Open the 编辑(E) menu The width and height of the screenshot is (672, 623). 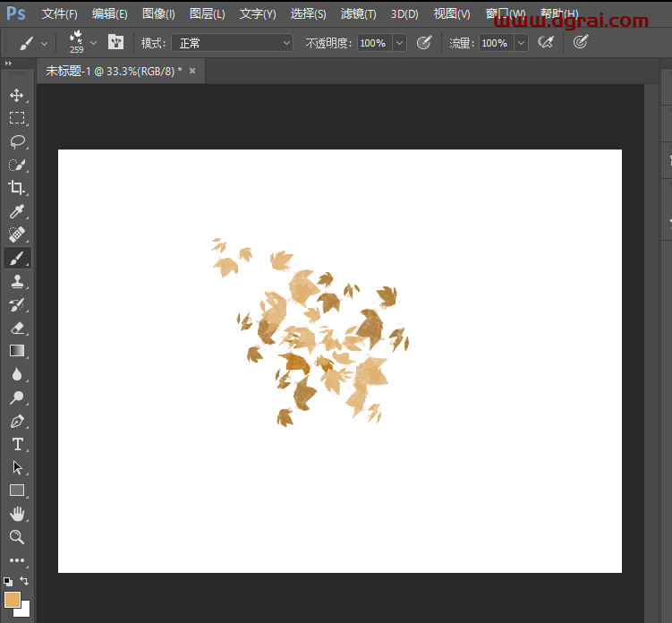109,13
